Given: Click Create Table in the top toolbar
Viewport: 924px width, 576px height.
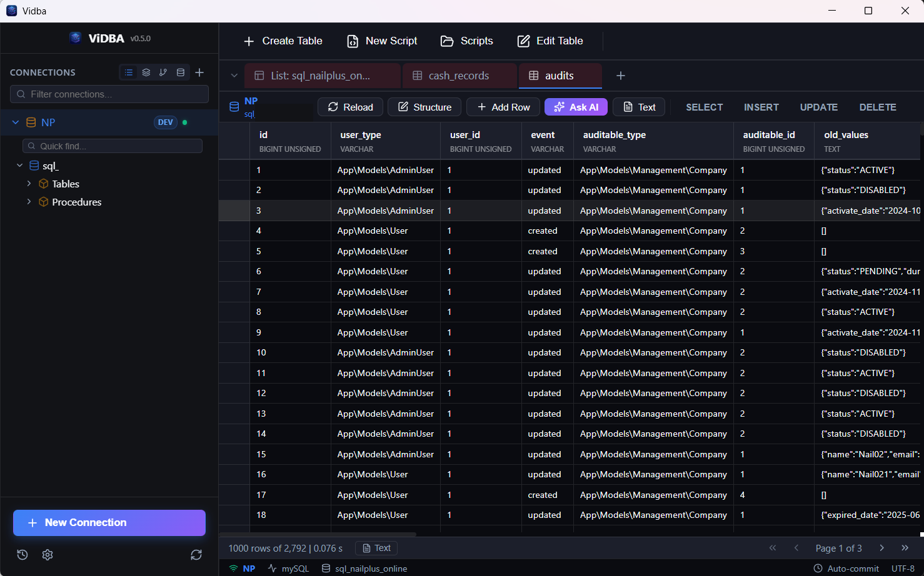Looking at the screenshot, I should pyautogui.click(x=283, y=41).
